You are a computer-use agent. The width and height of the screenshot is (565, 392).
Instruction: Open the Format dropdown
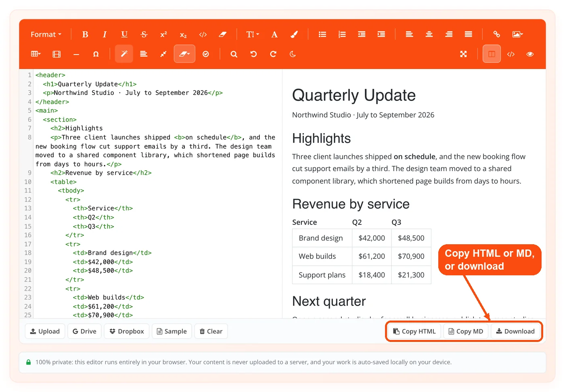46,34
